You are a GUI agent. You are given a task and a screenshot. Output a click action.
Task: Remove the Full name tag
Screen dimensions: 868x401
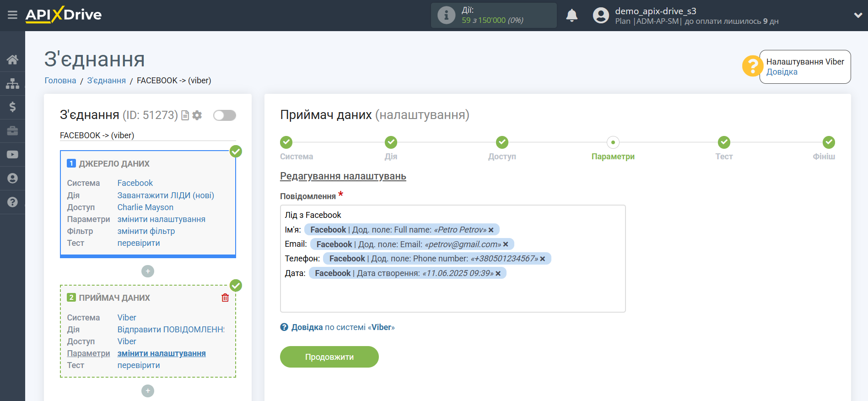[x=491, y=230]
